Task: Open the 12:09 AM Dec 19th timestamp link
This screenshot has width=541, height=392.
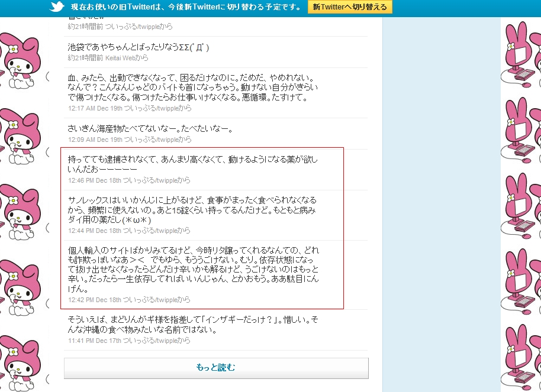Action: 95,140
